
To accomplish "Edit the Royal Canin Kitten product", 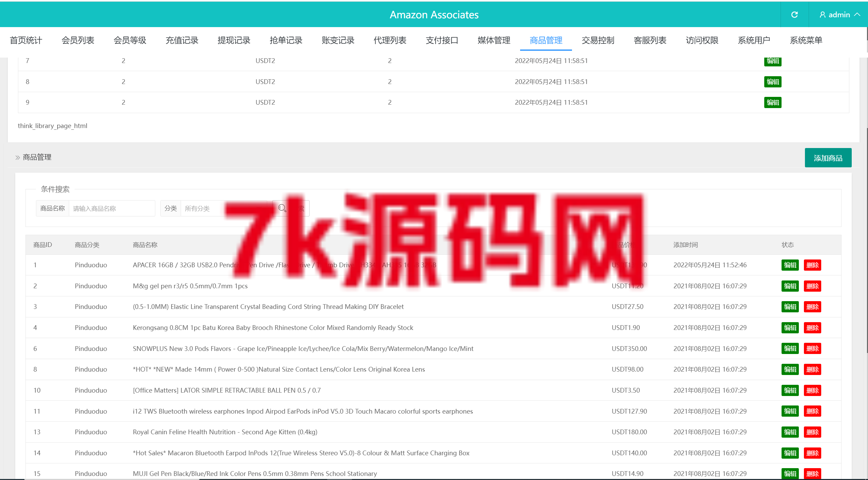I will coord(790,432).
